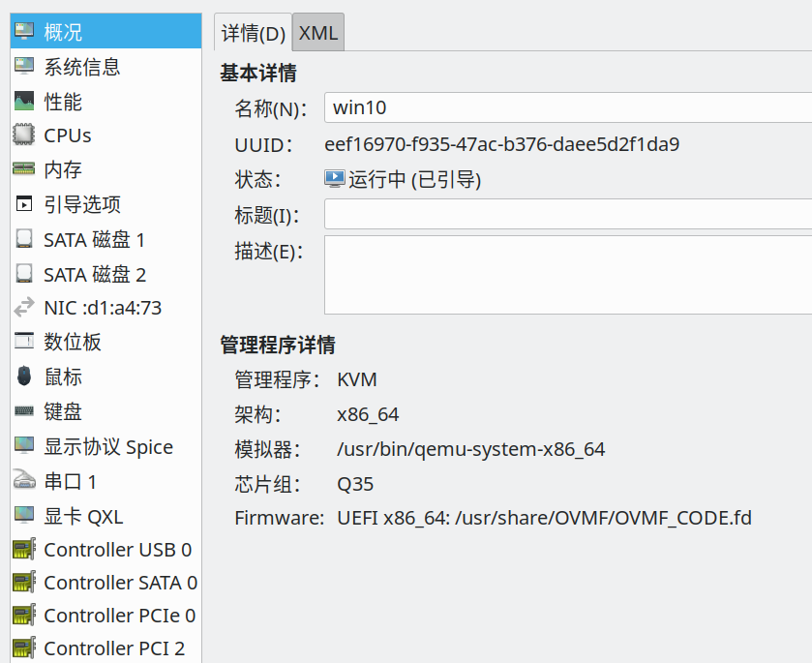Click inside the 描述(E) description box

point(567,275)
